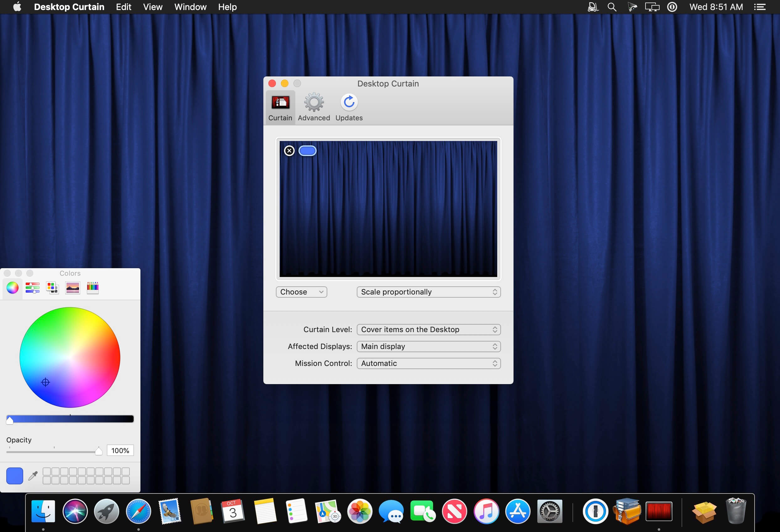Open the Mission Control popup menu
The image size is (780, 532).
(429, 363)
